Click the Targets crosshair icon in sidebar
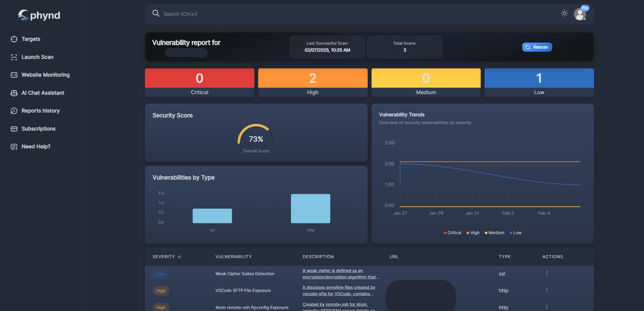 (14, 39)
